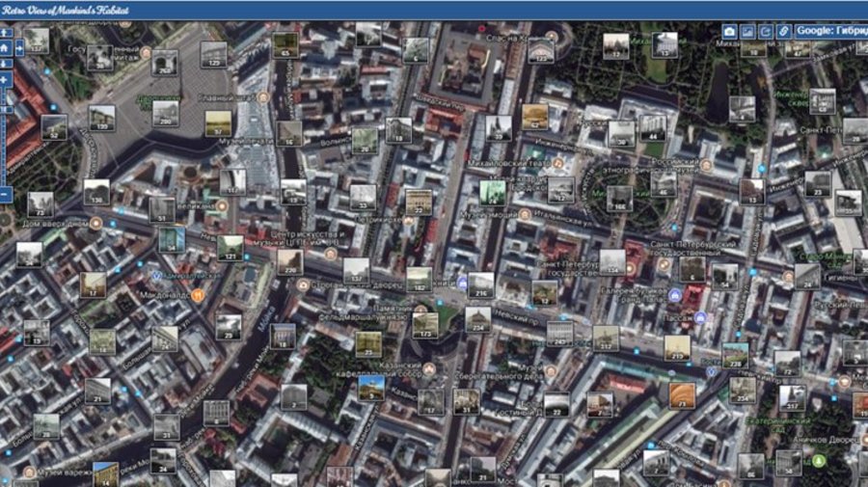Viewport: 868px width, 487px height.
Task: Click the chain link icon in the toolbar
Action: 783,32
